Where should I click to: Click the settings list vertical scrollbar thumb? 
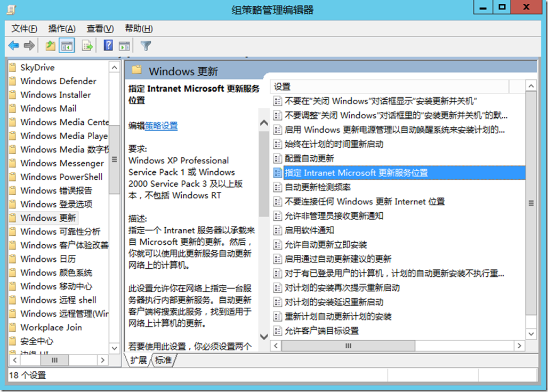[531, 203]
